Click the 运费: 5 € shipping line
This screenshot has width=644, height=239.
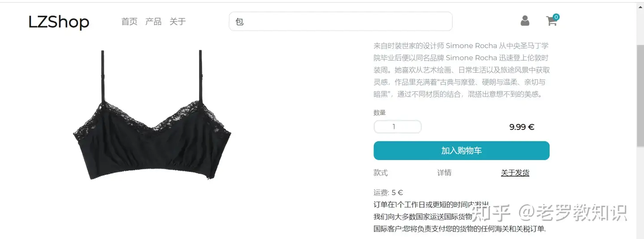[388, 192]
